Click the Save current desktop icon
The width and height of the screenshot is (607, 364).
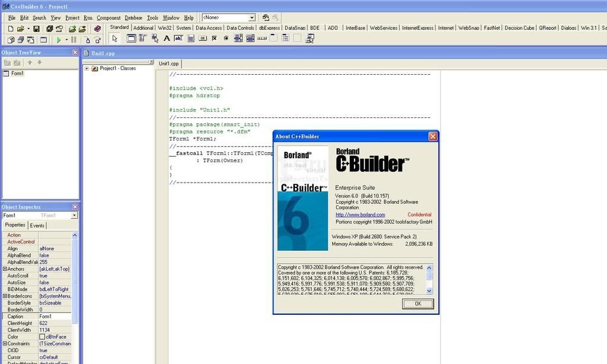click(x=266, y=17)
